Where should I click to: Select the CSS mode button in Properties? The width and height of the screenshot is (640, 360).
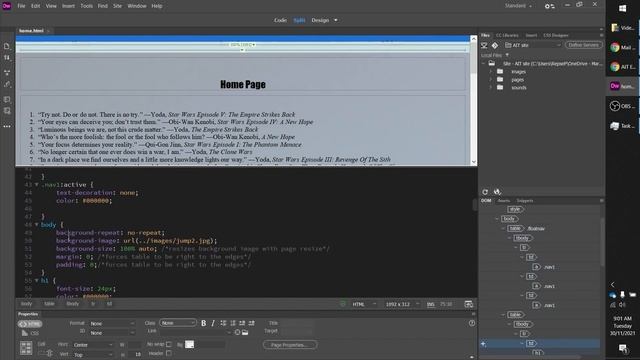tap(30, 333)
